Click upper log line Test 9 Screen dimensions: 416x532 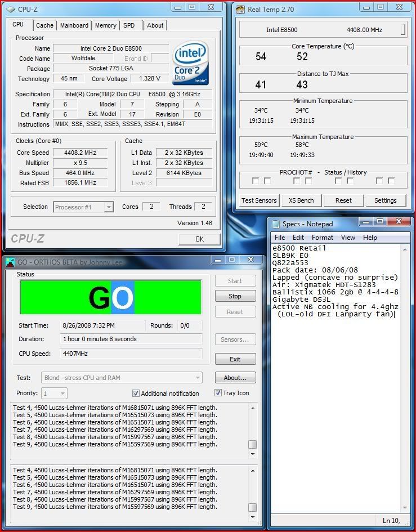[x=115, y=444]
